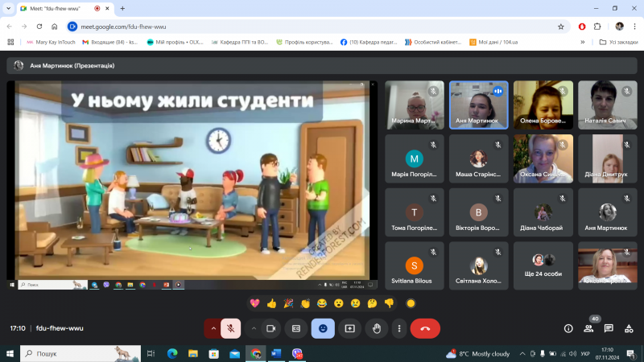The image size is (644, 362).
Task: Open the chat with everyone icon
Action: pos(609,328)
